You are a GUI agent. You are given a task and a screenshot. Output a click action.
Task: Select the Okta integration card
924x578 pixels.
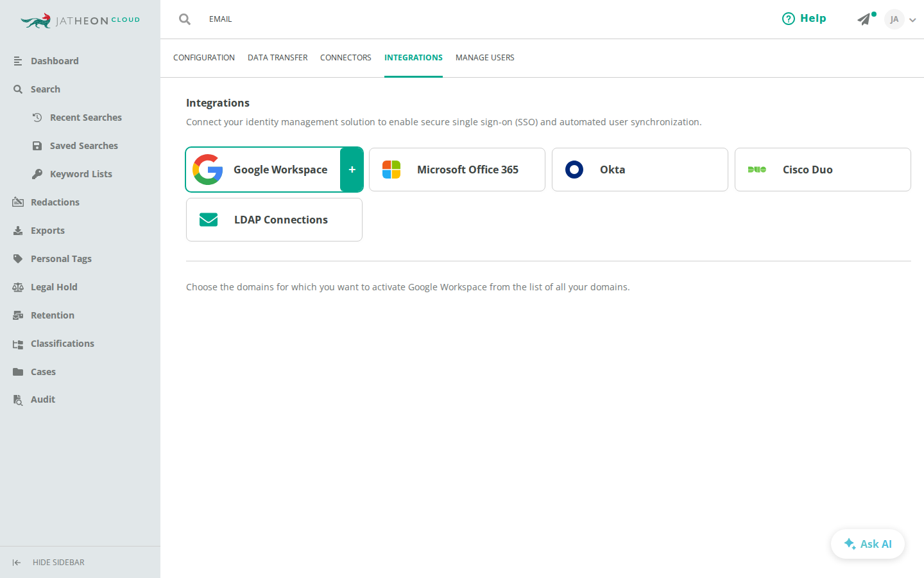click(x=640, y=170)
